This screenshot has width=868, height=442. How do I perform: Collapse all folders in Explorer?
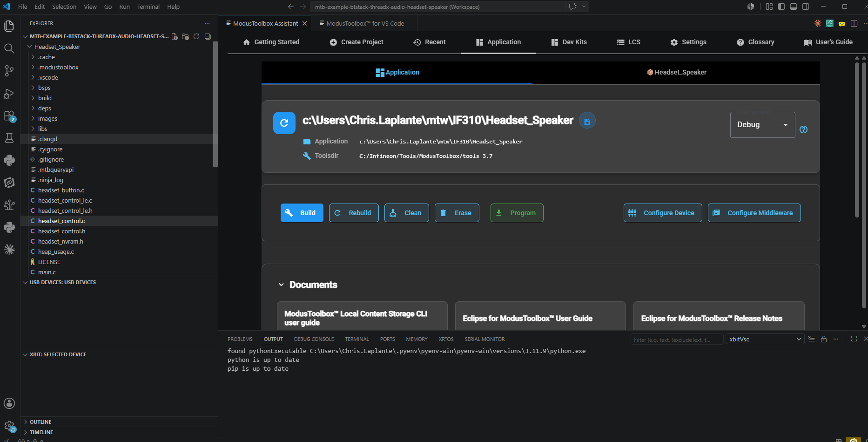pos(208,36)
